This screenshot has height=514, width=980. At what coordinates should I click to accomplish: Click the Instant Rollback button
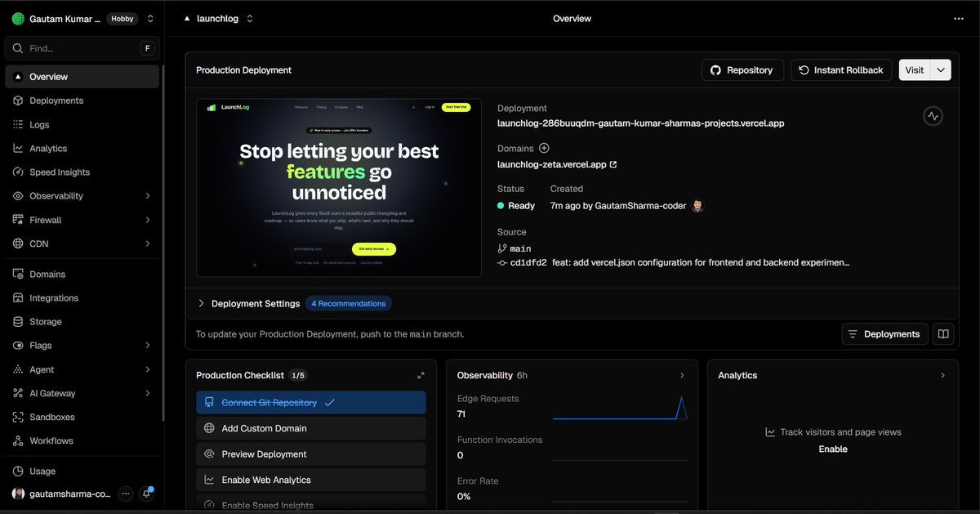[840, 69]
